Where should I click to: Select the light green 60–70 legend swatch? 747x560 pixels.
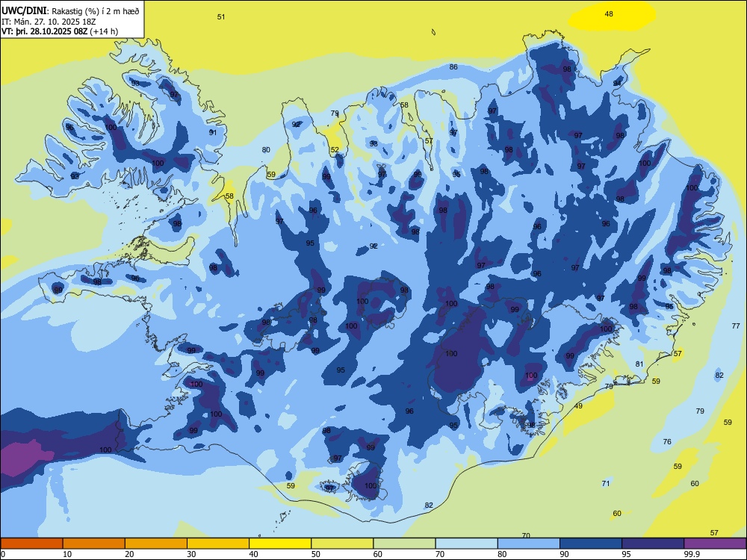tap(404, 544)
